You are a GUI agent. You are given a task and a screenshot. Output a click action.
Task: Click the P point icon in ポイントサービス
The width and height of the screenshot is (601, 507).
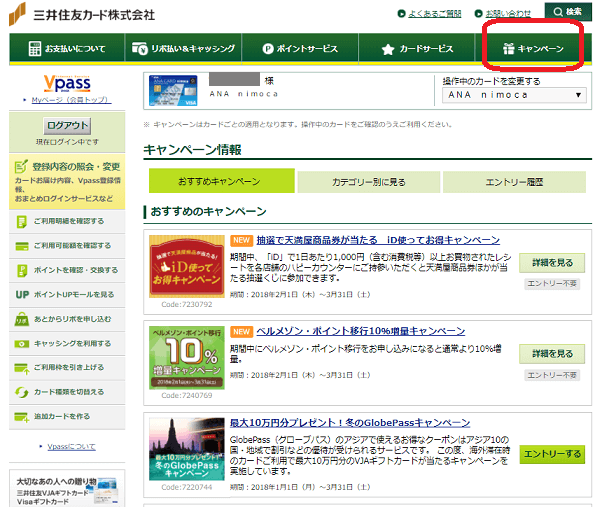(268, 49)
